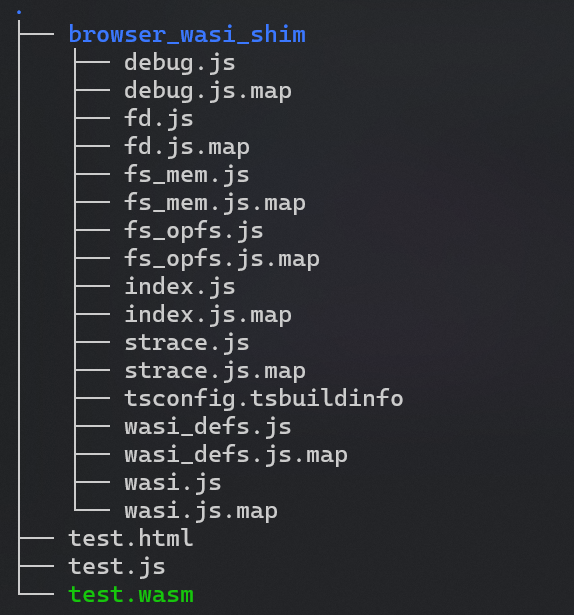The width and height of the screenshot is (574, 615).
Task: Select fs_opfs.js.map in the tree
Action: [222, 259]
